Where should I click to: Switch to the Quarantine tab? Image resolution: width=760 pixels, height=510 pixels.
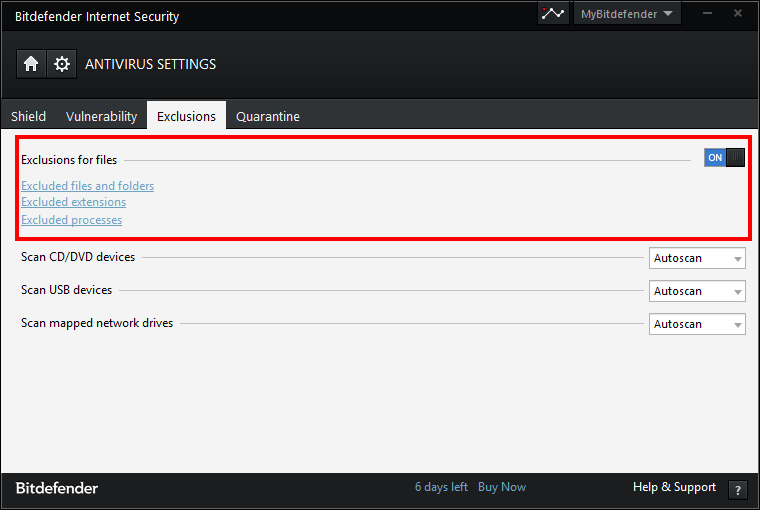[267, 116]
